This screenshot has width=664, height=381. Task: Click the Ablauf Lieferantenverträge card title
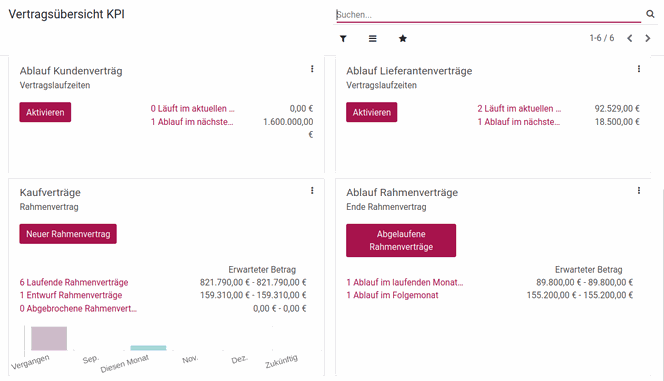(409, 71)
